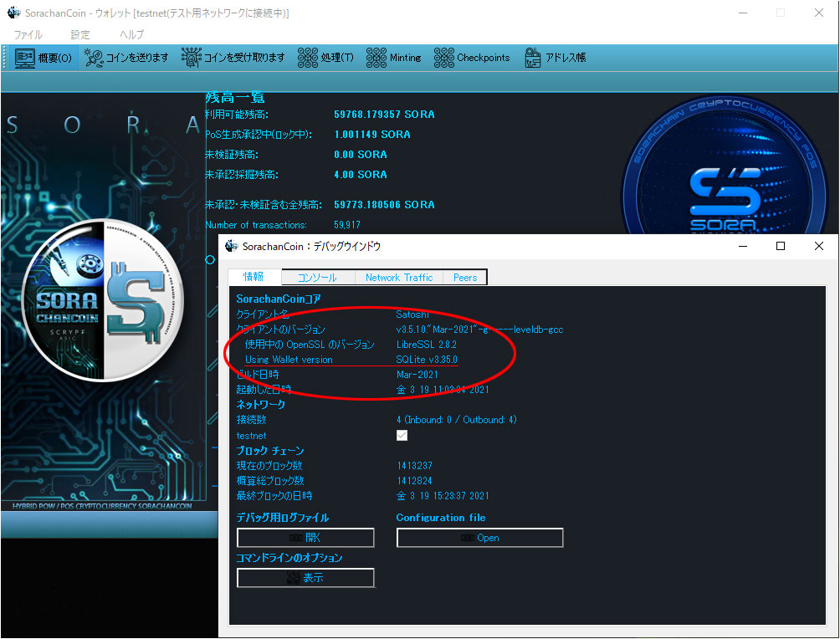Open the ヘルプ menu

(132, 35)
